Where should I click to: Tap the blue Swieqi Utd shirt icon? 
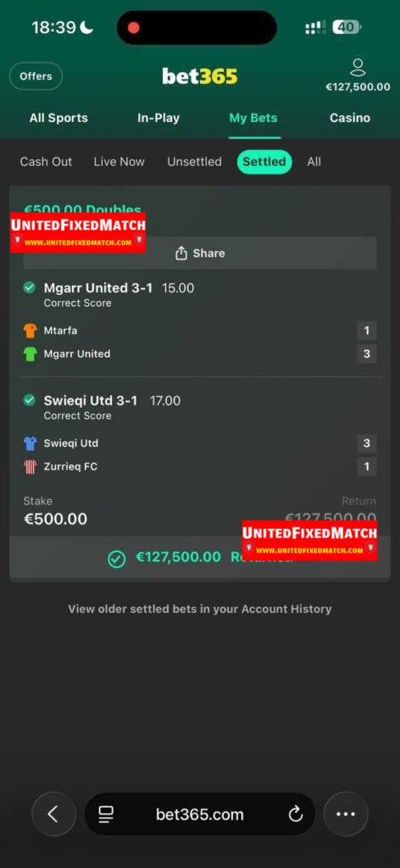click(30, 443)
